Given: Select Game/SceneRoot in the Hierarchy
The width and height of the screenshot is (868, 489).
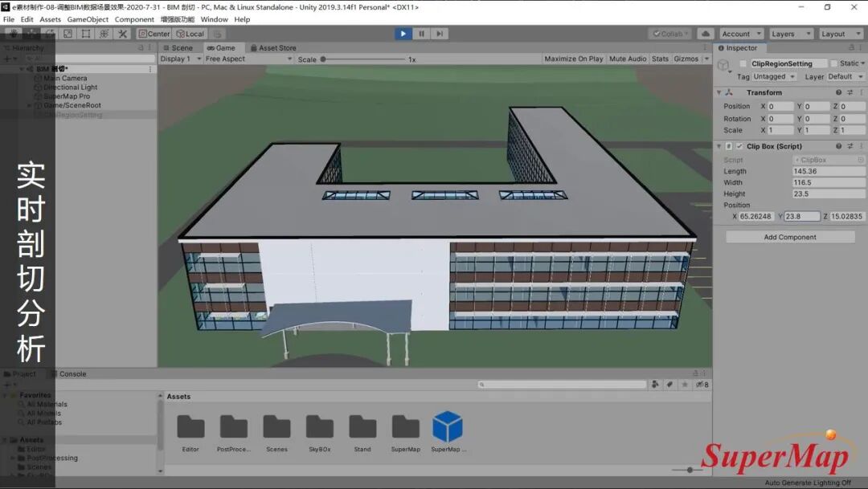Looking at the screenshot, I should click(x=72, y=105).
